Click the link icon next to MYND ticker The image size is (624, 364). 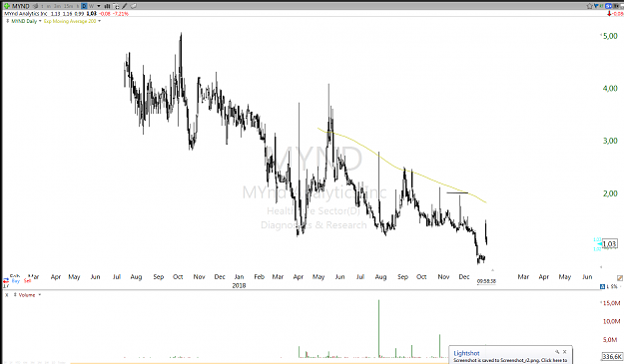click(x=35, y=6)
